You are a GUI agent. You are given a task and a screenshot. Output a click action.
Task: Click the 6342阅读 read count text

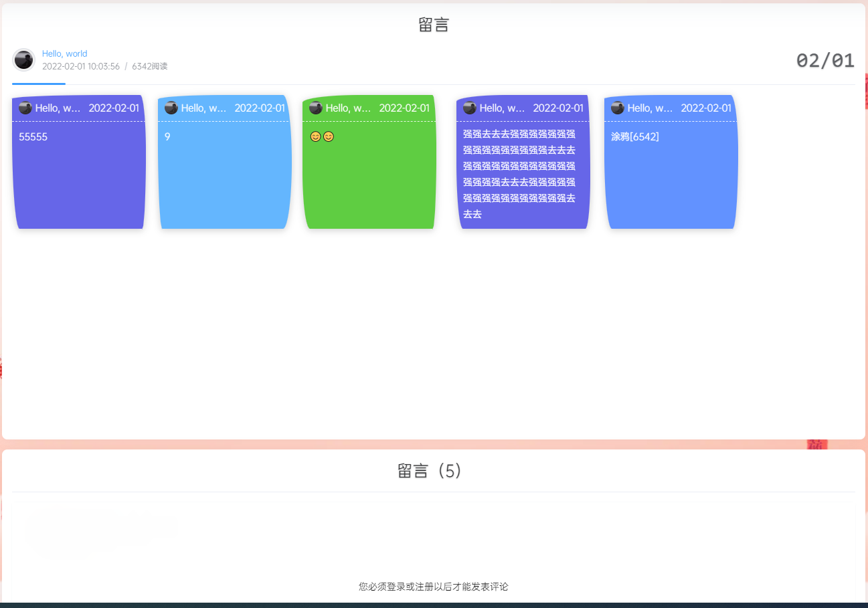click(149, 66)
